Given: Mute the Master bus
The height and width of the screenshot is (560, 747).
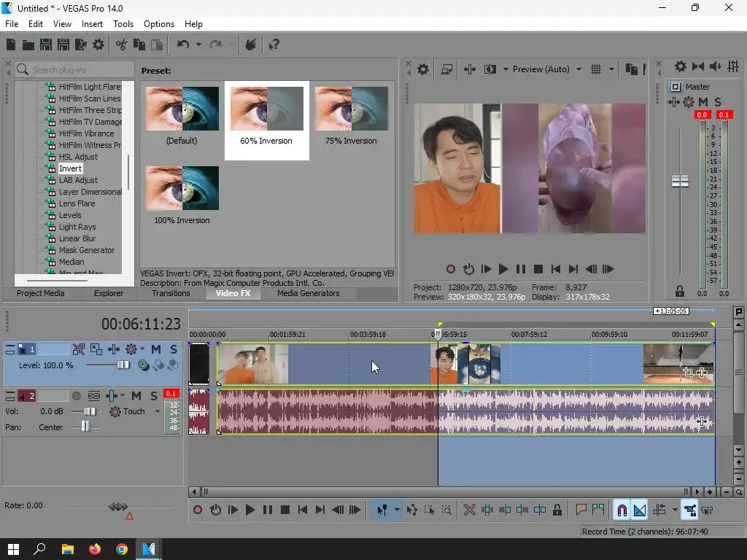Looking at the screenshot, I should coord(703,102).
